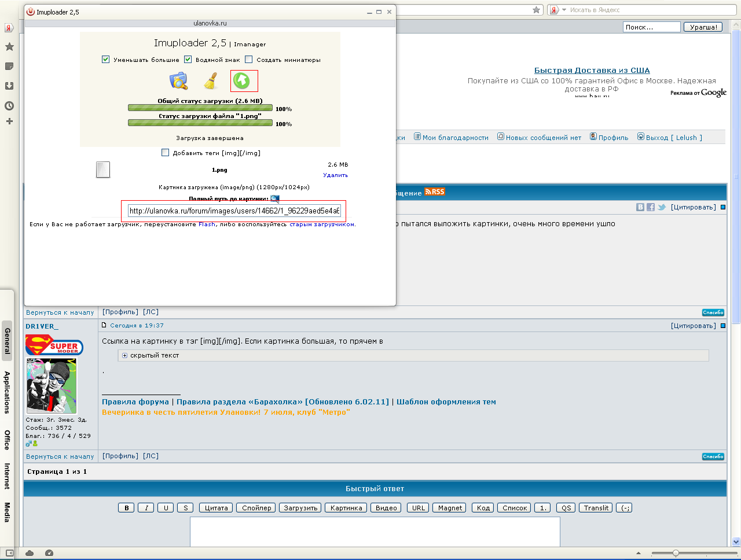Click the green upload arrow icon

(x=242, y=81)
